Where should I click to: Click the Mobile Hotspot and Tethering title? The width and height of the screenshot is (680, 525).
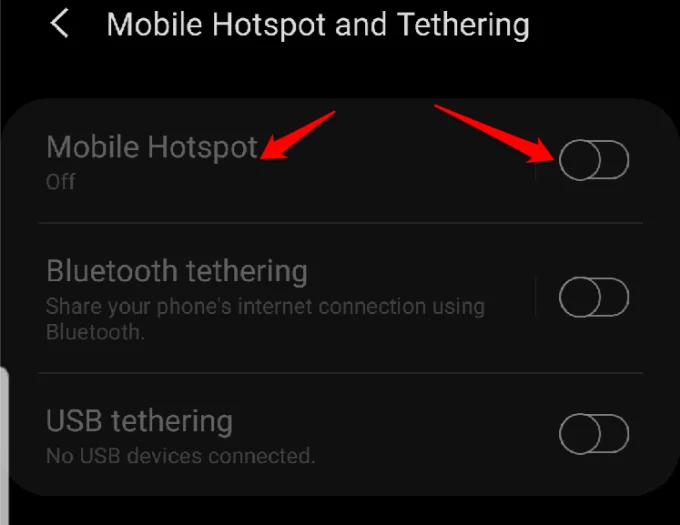pos(318,25)
